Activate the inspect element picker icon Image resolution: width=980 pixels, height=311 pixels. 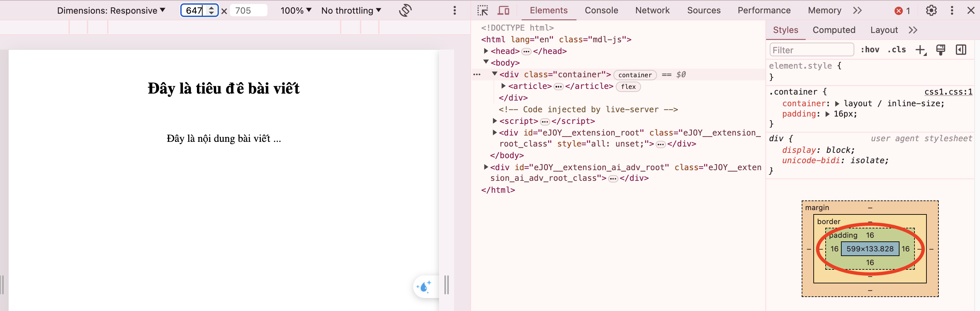pyautogui.click(x=483, y=10)
